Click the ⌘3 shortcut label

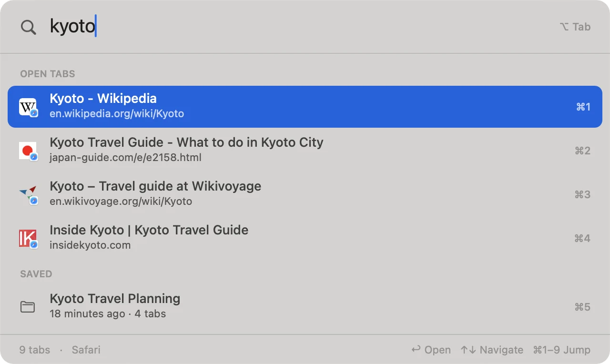(x=583, y=194)
